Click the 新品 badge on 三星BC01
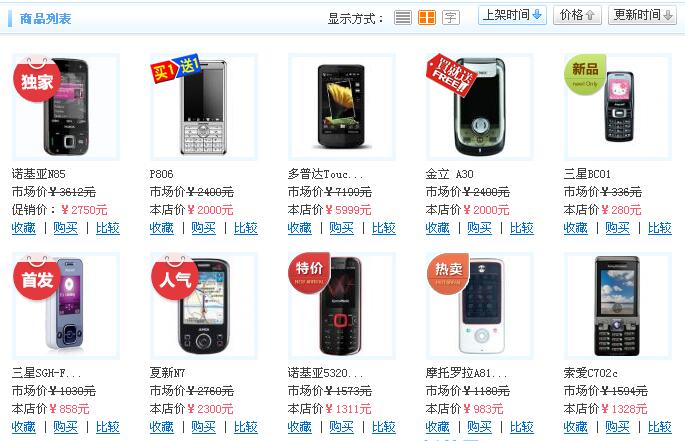The height and width of the screenshot is (441, 685). (x=585, y=73)
